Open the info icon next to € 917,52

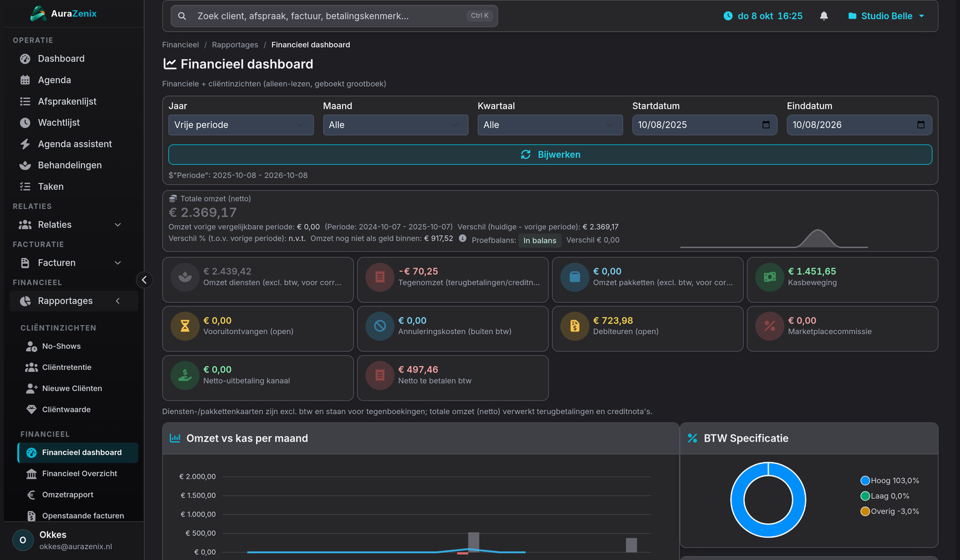(462, 238)
